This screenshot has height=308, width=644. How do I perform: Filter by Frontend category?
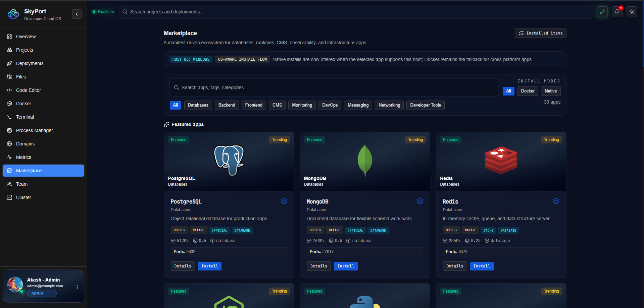point(254,105)
